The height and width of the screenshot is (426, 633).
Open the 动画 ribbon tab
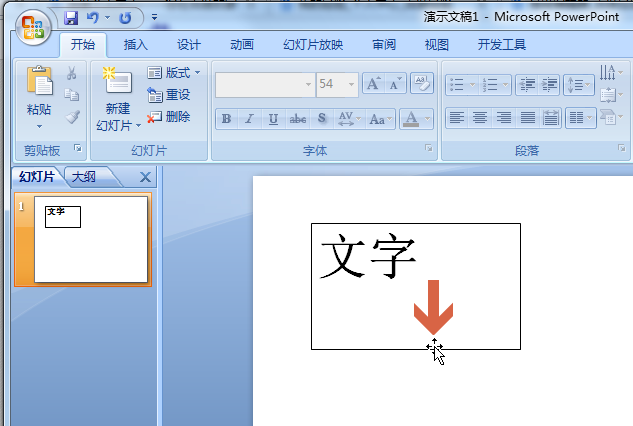pos(242,44)
